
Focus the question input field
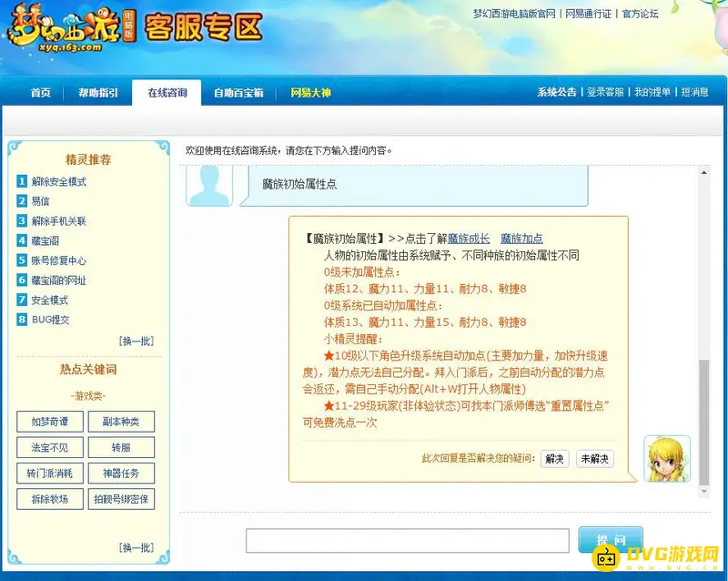coord(407,541)
